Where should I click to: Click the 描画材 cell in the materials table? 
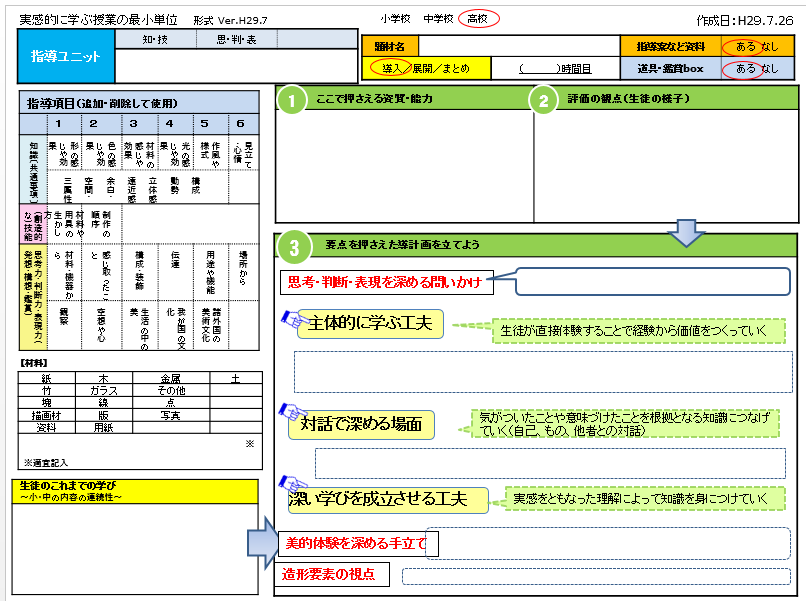[46, 415]
